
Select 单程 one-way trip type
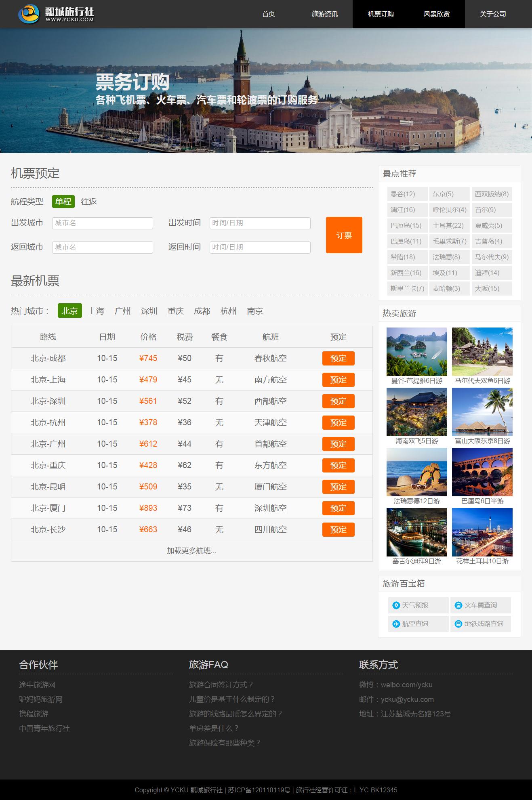[x=63, y=202]
